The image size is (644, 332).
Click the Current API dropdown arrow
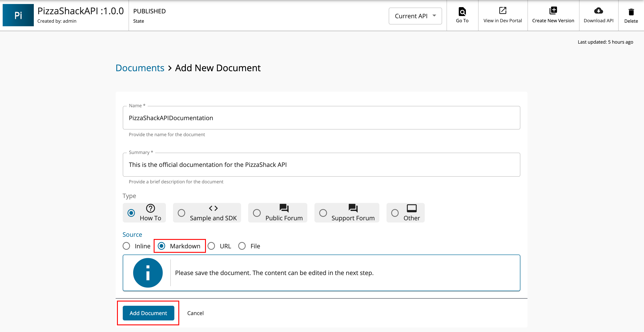[x=434, y=16]
